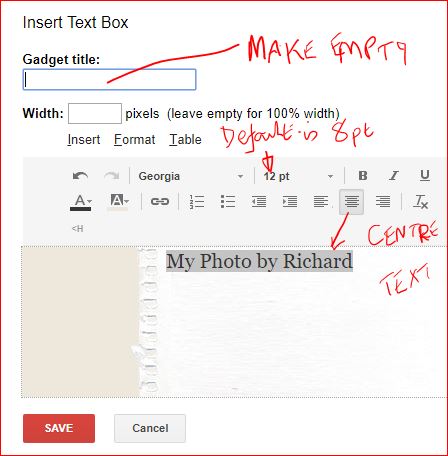Align text to the right
Screen dimensions: 448x456
(383, 201)
